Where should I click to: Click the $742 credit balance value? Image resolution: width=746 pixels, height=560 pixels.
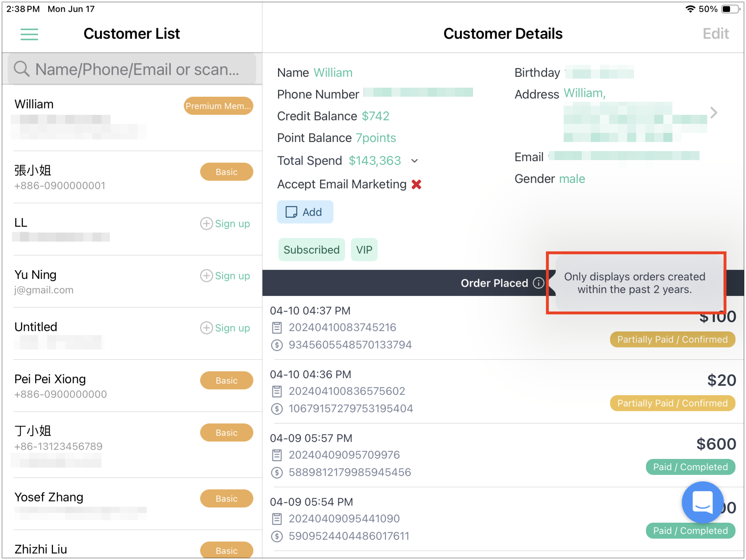[375, 116]
